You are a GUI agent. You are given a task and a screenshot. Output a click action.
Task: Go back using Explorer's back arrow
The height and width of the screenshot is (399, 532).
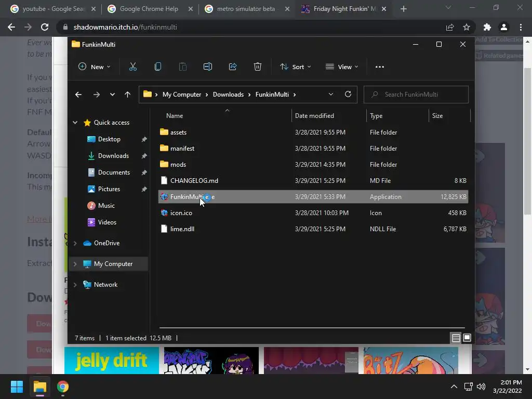click(78, 95)
